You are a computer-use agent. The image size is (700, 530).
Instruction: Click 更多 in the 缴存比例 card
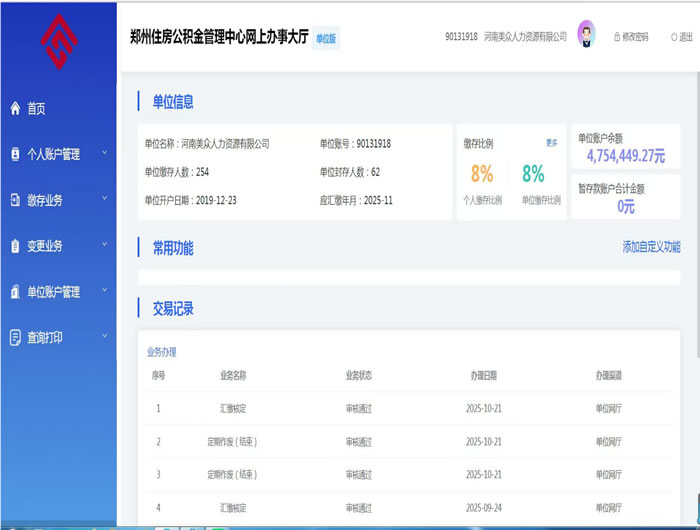(552, 143)
